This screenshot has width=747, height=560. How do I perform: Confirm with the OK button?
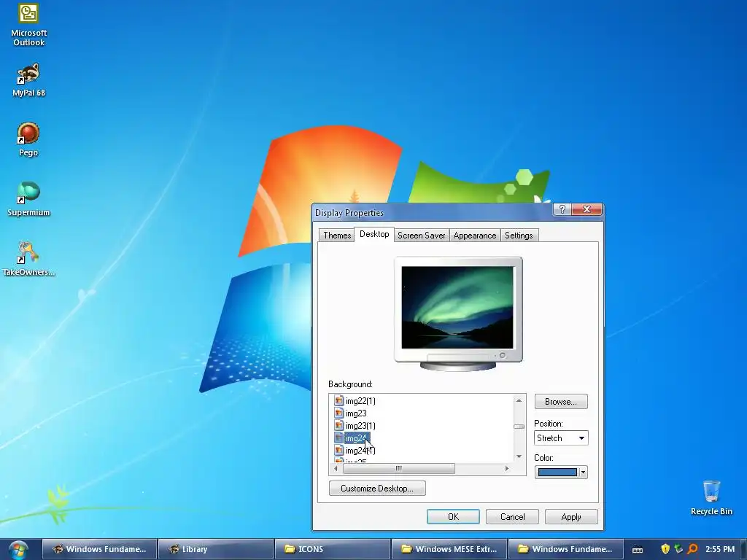(453, 517)
